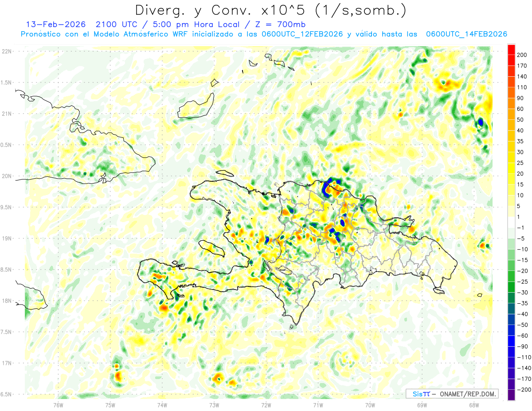The width and height of the screenshot is (532, 411).
Task: Click the 'Z = 700mb' level label
Action: (281, 24)
